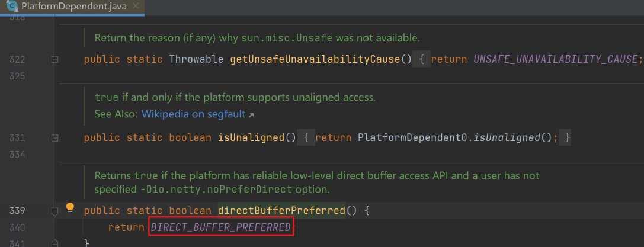Click the DIRECT_BUFFER_PREFERRED constant
This screenshot has width=644, height=247.
pos(221,227)
